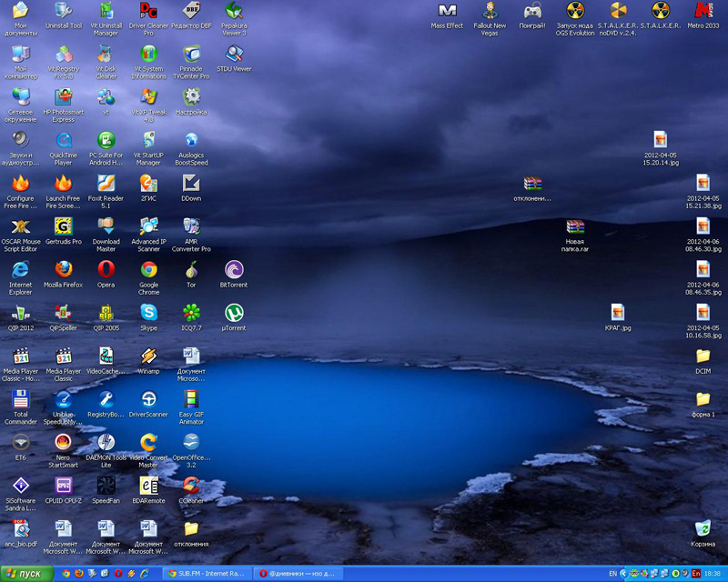The height and width of the screenshot is (582, 728).
Task: Open the Foxit Reader 5.1 shortcut
Action: click(x=106, y=191)
